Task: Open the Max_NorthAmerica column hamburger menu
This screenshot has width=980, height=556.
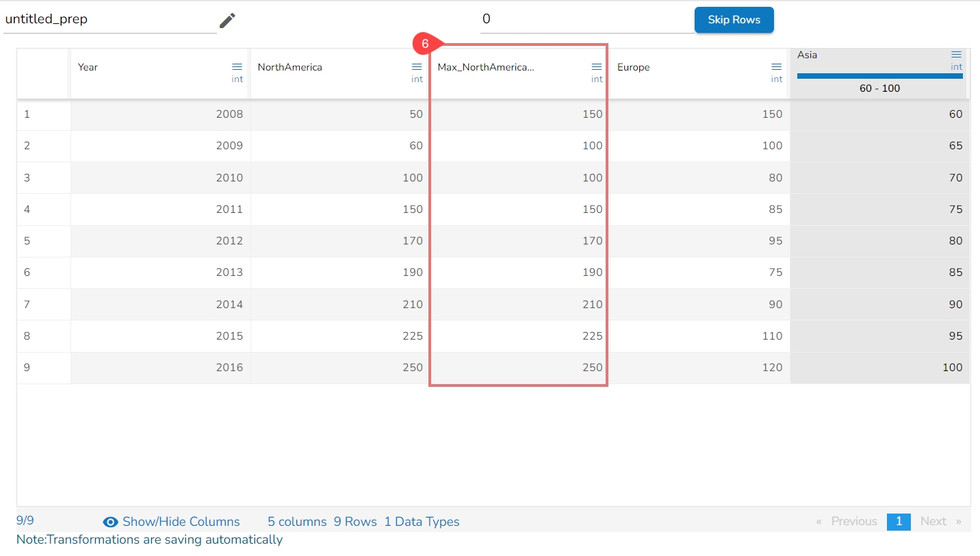Action: [x=597, y=67]
